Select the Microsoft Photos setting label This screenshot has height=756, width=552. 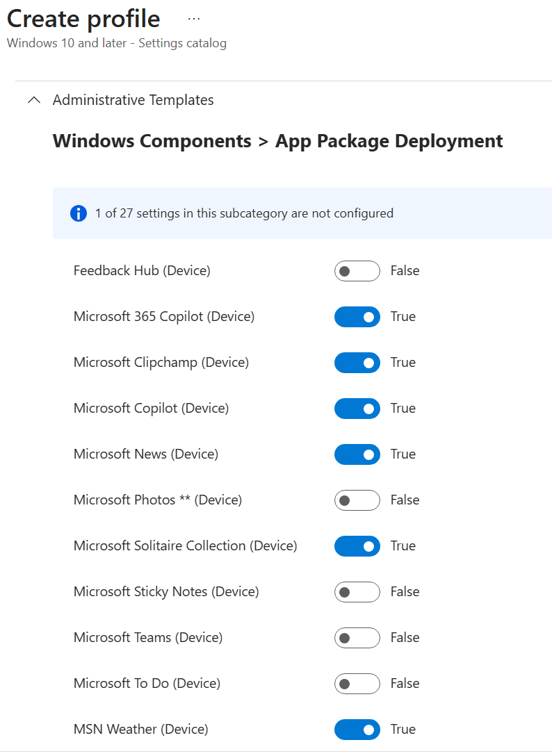157,500
